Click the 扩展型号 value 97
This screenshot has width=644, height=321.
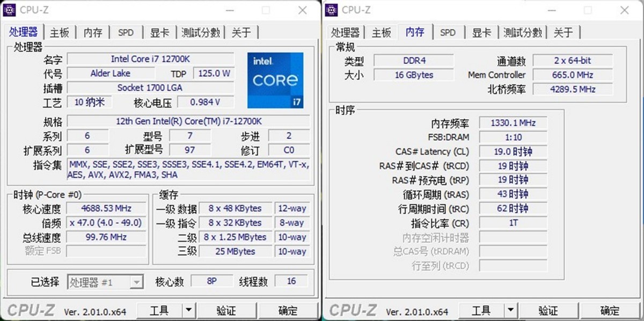(190, 150)
